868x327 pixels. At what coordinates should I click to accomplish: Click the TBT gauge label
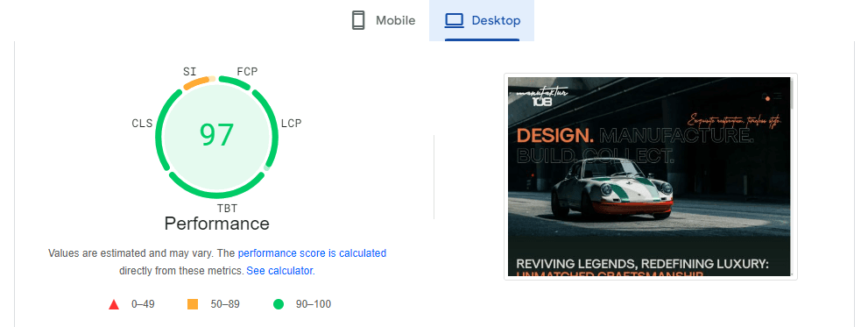[x=227, y=209]
